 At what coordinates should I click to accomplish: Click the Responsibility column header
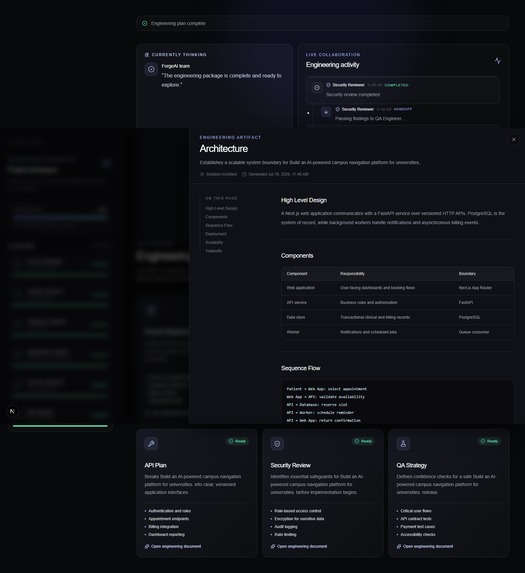(x=352, y=274)
